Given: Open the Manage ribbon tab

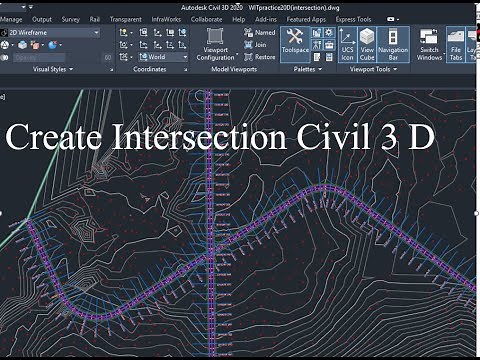Looking at the screenshot, I should 11,19.
